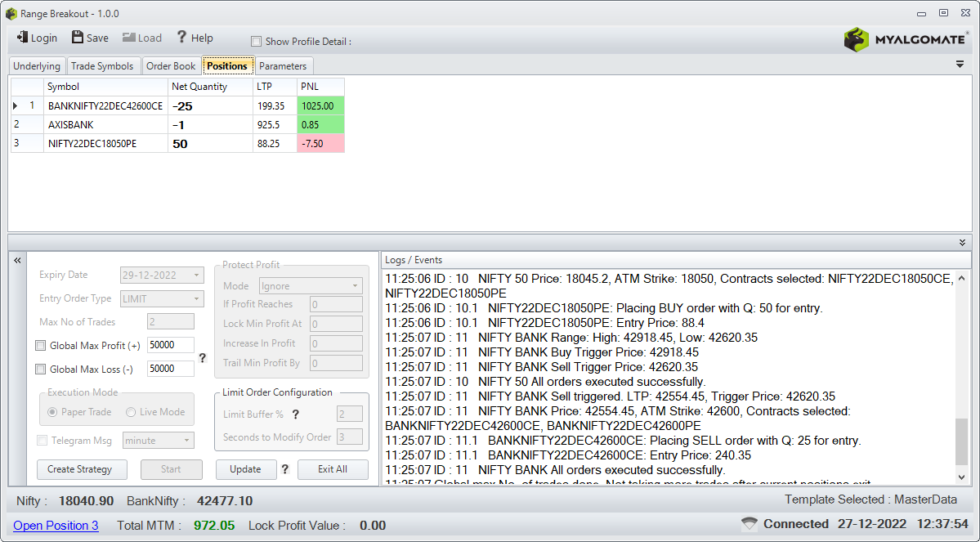
Task: Open the Open Position 3 link
Action: click(56, 525)
